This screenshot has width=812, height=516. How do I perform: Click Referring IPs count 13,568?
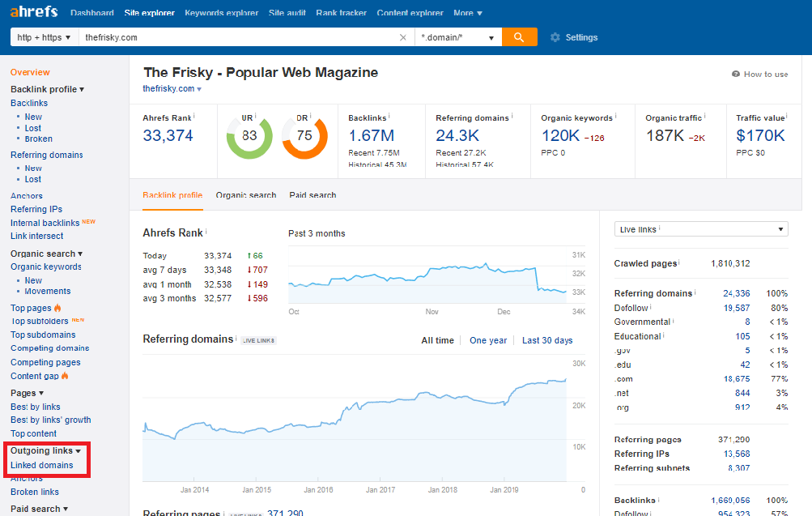coord(737,454)
